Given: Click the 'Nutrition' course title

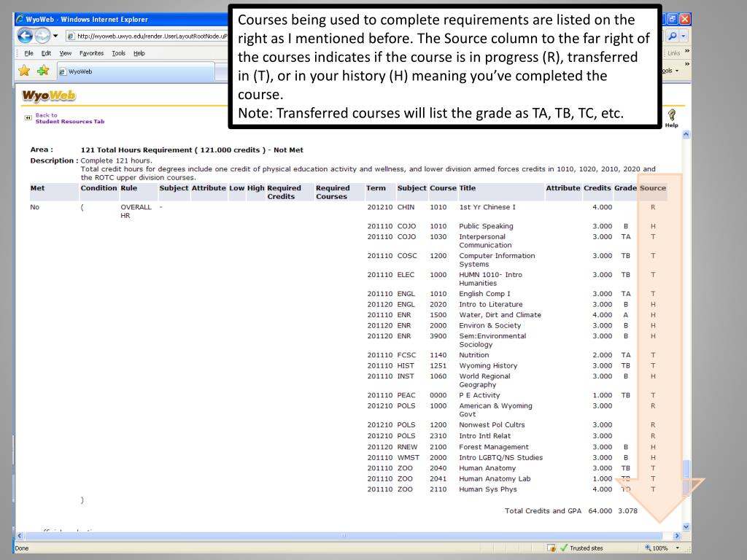Looking at the screenshot, I should coord(474,355).
